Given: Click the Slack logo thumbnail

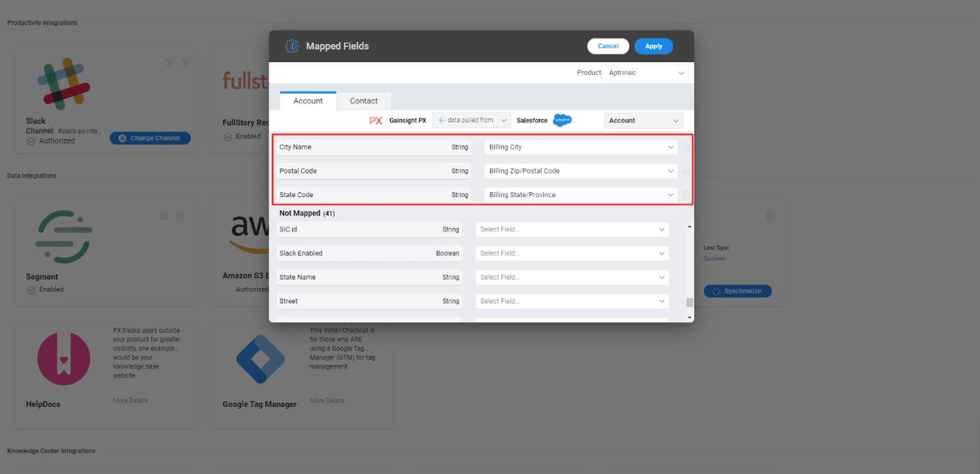Looking at the screenshot, I should pos(64,84).
